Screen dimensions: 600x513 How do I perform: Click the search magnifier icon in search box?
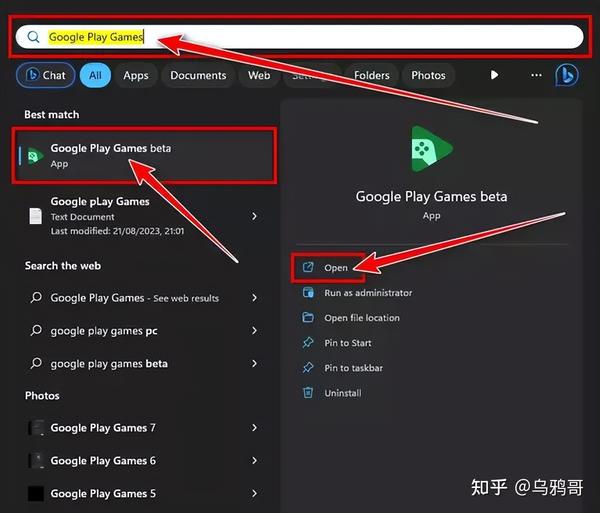[x=33, y=37]
